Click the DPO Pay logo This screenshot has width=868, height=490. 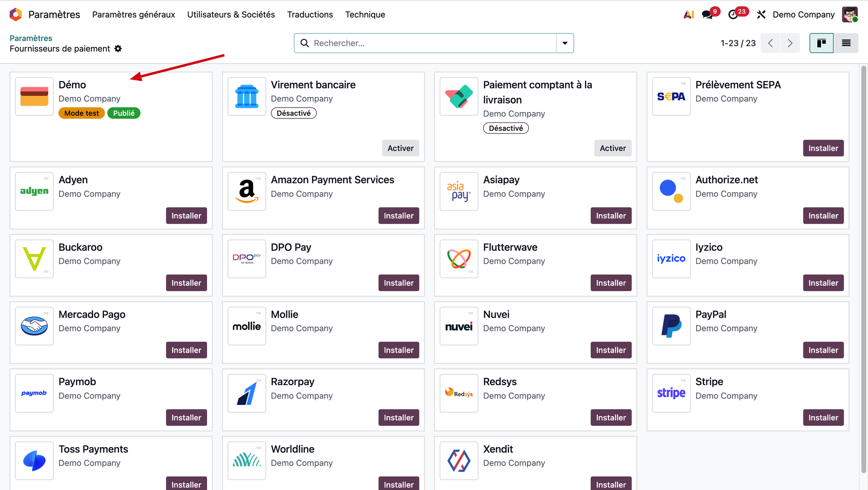pyautogui.click(x=247, y=259)
